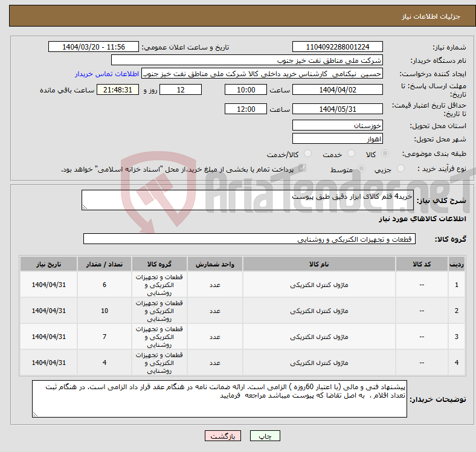Click the validity time field 12:00
The width and height of the screenshot is (476, 452).
click(246, 109)
